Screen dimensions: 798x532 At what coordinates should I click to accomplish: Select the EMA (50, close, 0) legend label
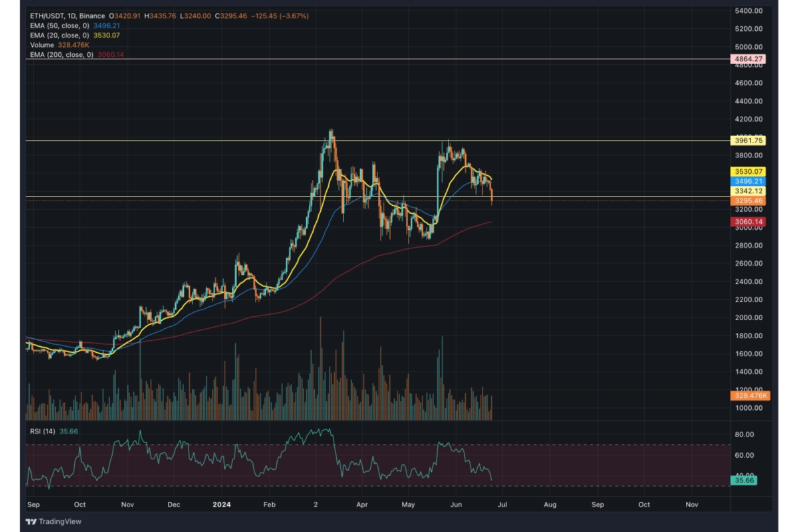59,25
